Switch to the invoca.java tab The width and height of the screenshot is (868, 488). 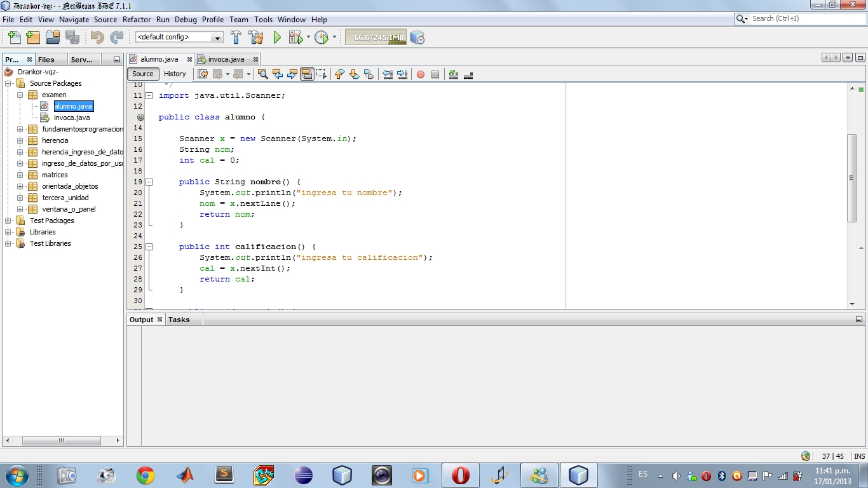(x=226, y=58)
